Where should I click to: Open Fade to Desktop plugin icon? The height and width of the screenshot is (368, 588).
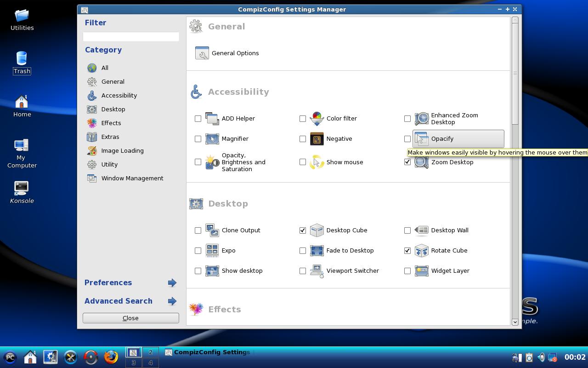pos(317,250)
